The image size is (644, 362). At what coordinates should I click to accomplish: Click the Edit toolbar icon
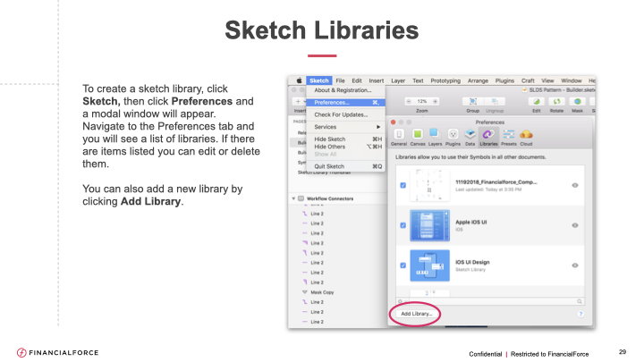click(537, 101)
